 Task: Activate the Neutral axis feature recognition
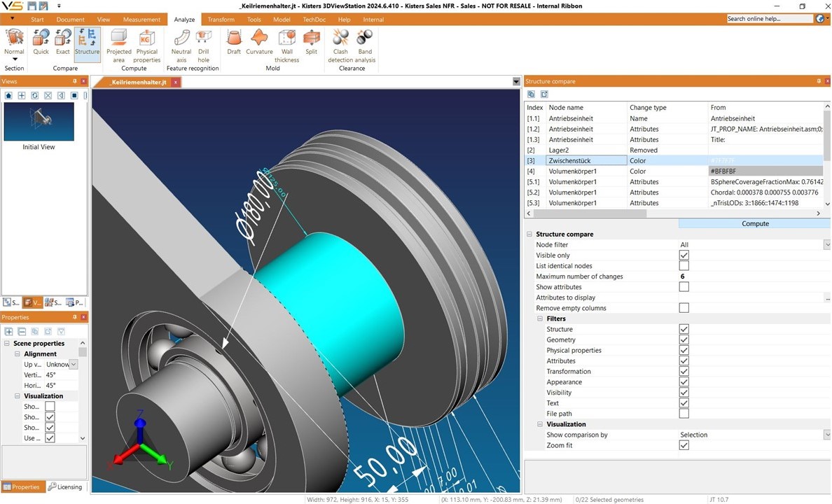[x=181, y=43]
